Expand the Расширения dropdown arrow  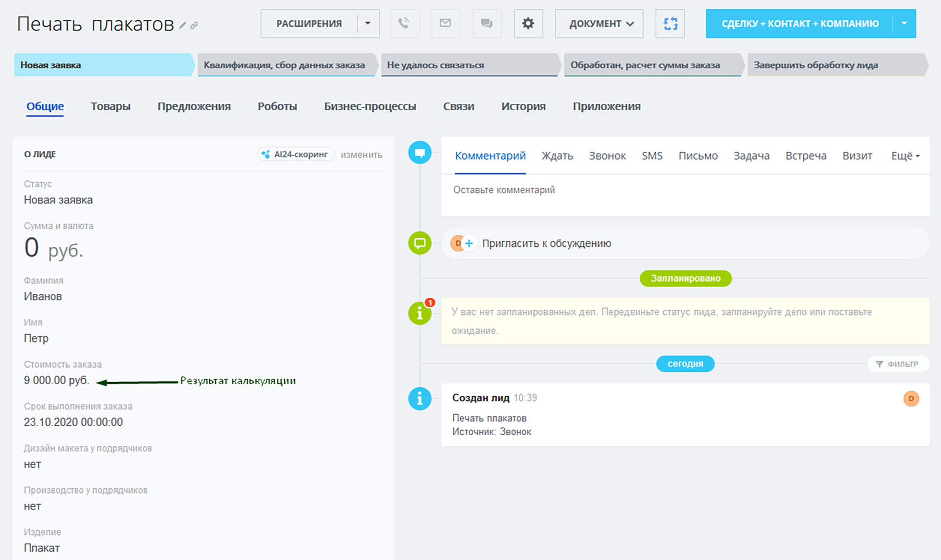tap(368, 23)
